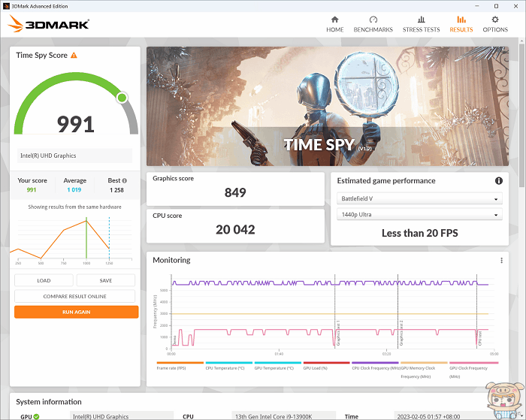
Task: Click the 3DMark app icon in title bar
Action: point(6,6)
